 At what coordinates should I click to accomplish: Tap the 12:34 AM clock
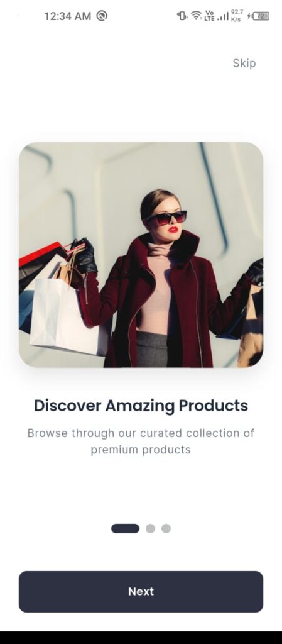click(x=68, y=16)
